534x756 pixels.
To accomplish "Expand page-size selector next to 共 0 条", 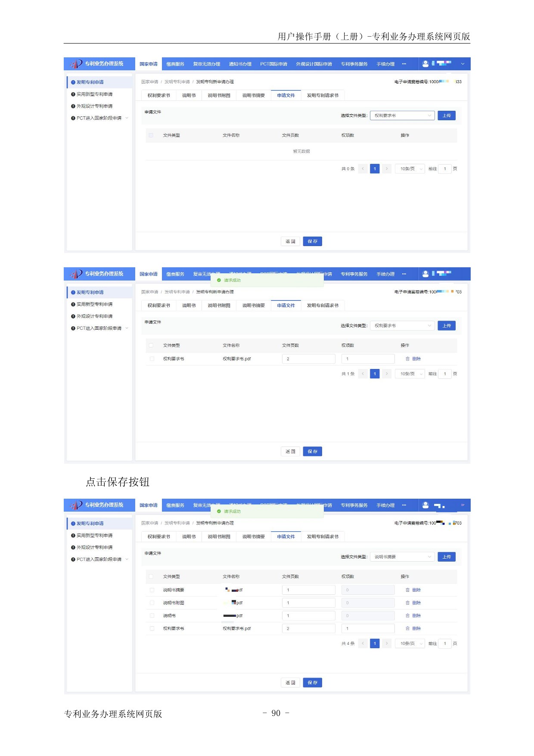I will pyautogui.click(x=410, y=169).
